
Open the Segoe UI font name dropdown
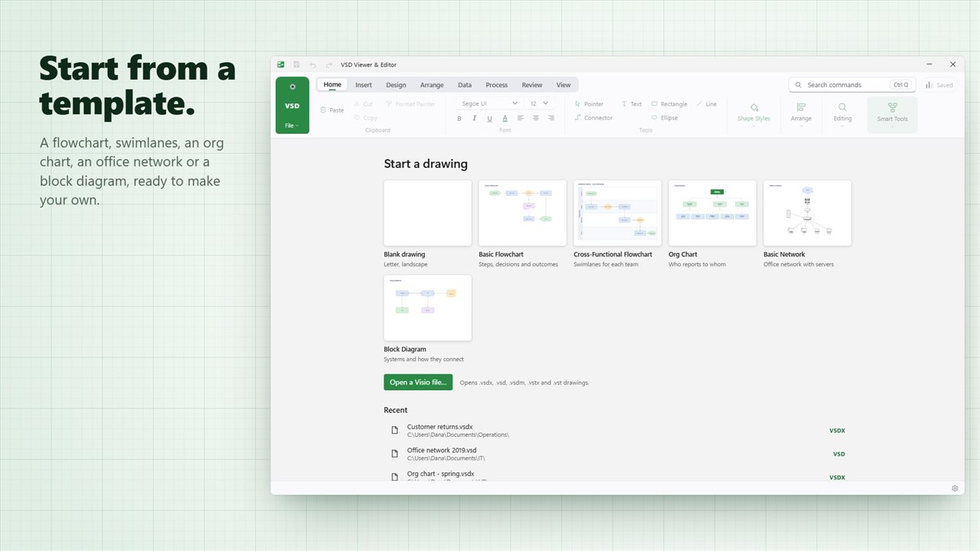[x=489, y=103]
